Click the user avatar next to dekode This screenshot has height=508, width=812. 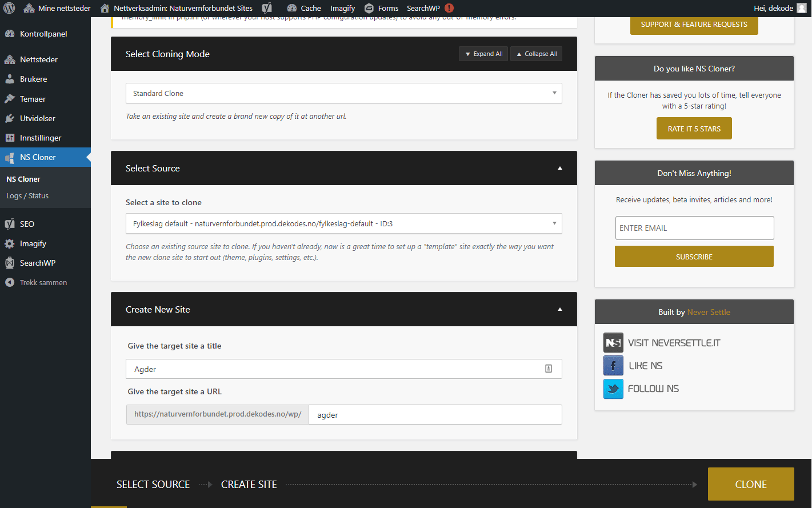pos(801,8)
